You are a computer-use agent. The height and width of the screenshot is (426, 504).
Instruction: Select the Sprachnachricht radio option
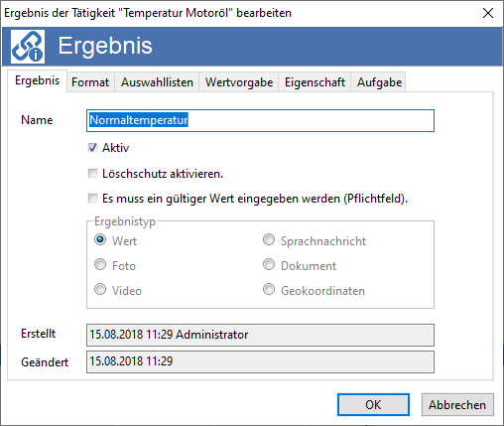click(x=269, y=239)
